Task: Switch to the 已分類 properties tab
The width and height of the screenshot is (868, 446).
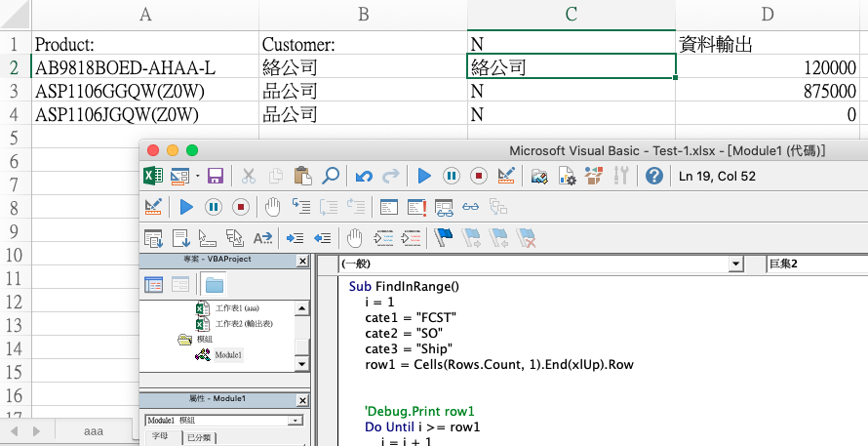Action: (x=199, y=437)
